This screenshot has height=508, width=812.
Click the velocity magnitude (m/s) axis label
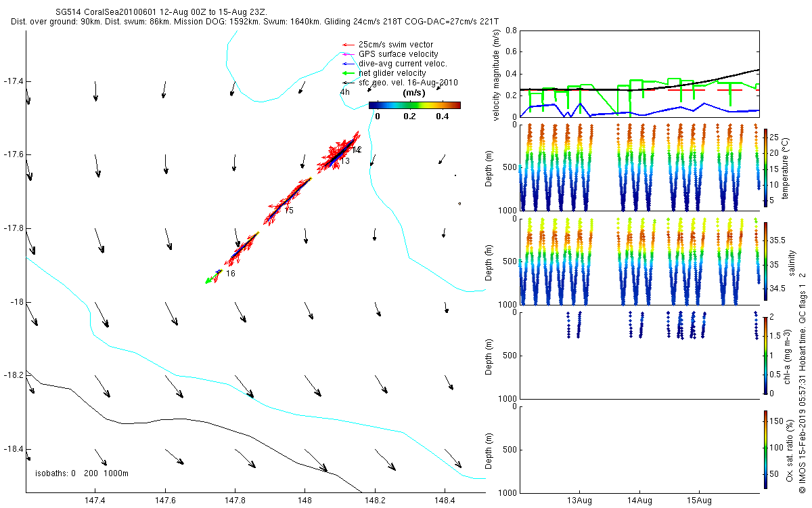pos(497,75)
